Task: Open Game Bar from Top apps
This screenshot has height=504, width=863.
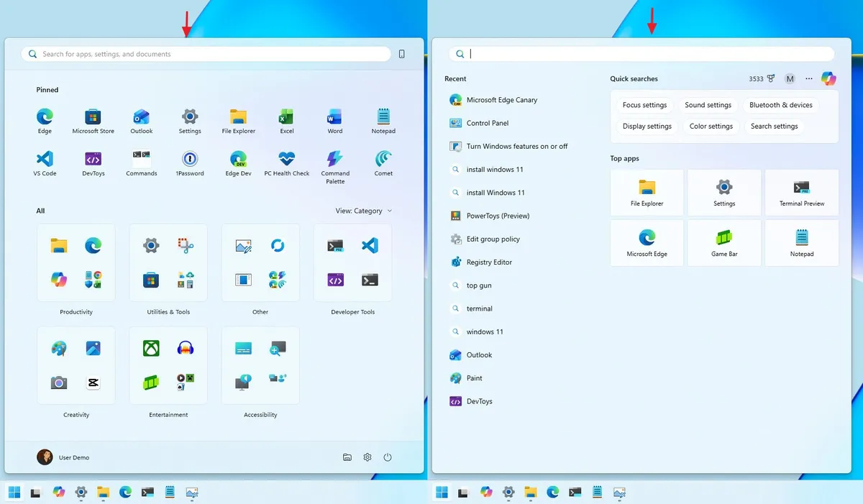Action: (723, 242)
